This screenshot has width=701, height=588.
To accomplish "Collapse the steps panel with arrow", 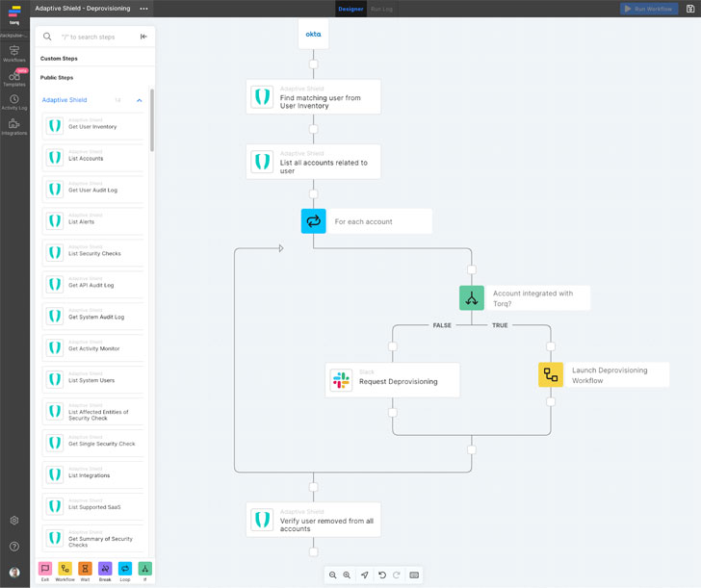I will tap(143, 37).
